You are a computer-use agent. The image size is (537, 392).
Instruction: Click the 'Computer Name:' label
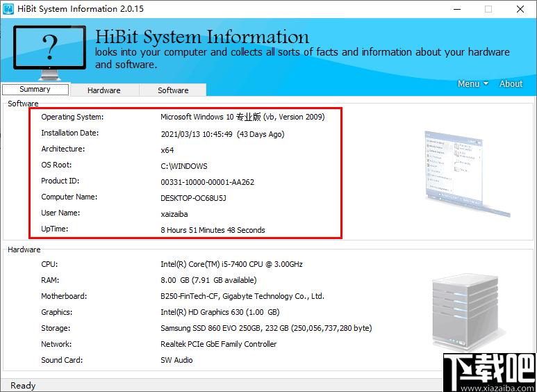[x=69, y=197]
